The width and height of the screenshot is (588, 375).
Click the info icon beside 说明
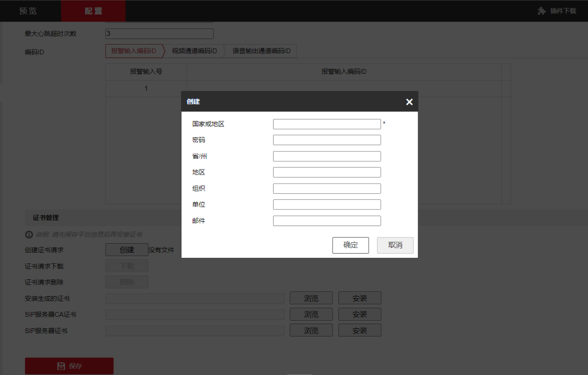pos(29,235)
